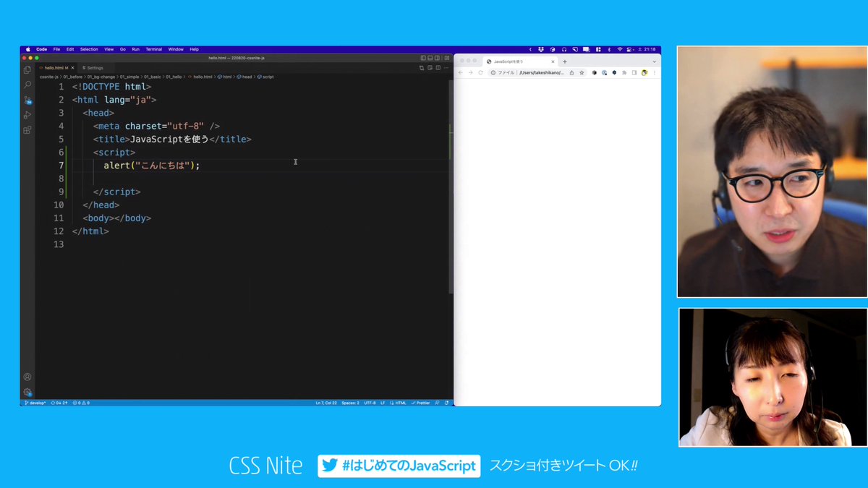Expand the script breadcrumb dropdown

(x=267, y=76)
